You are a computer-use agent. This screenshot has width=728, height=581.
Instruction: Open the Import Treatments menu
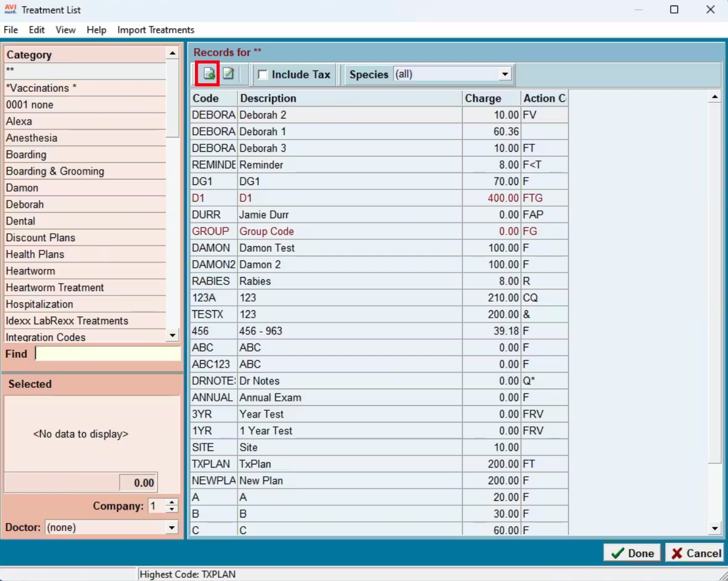156,30
